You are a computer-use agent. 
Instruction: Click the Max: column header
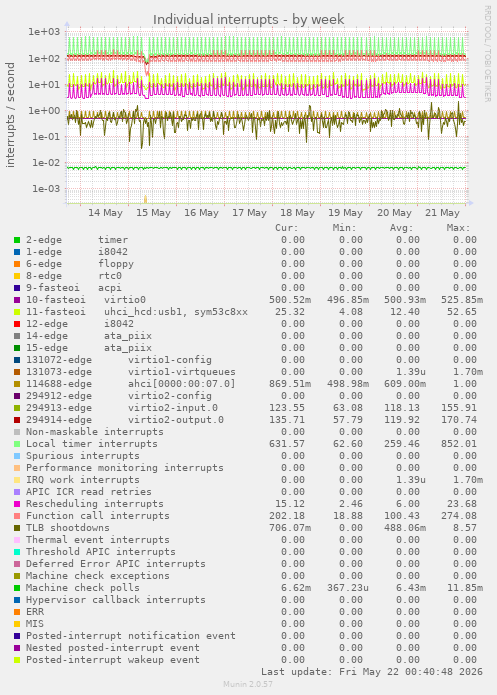tap(458, 228)
